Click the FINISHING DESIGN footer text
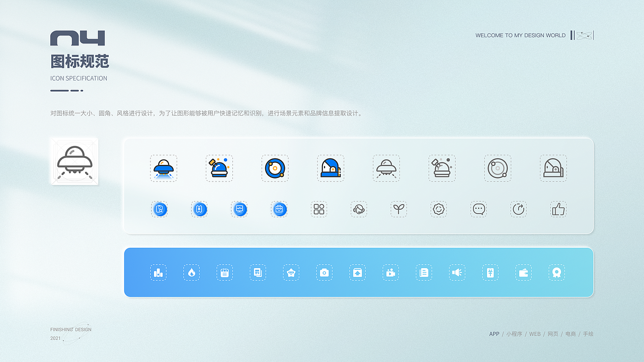644x362 pixels. point(71,330)
